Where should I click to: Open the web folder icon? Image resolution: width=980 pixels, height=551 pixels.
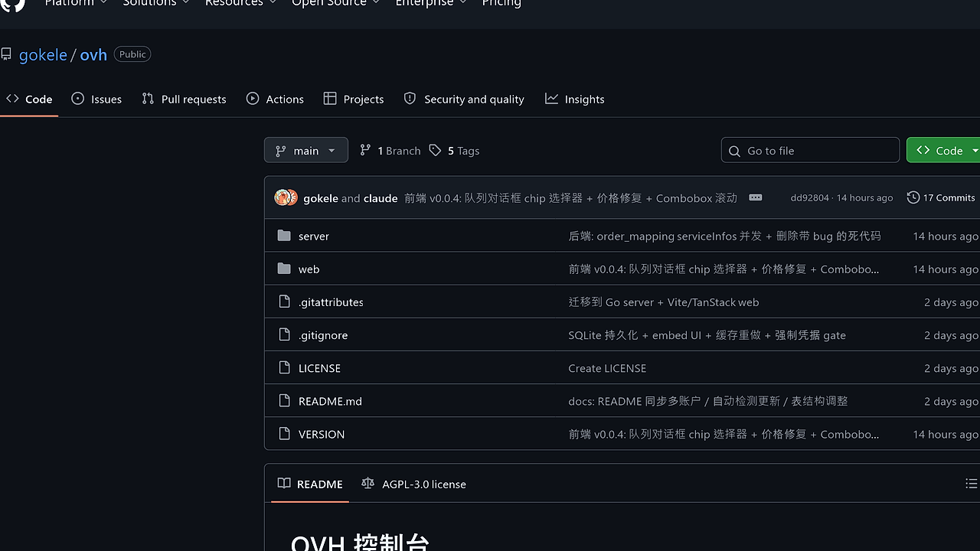click(x=284, y=269)
